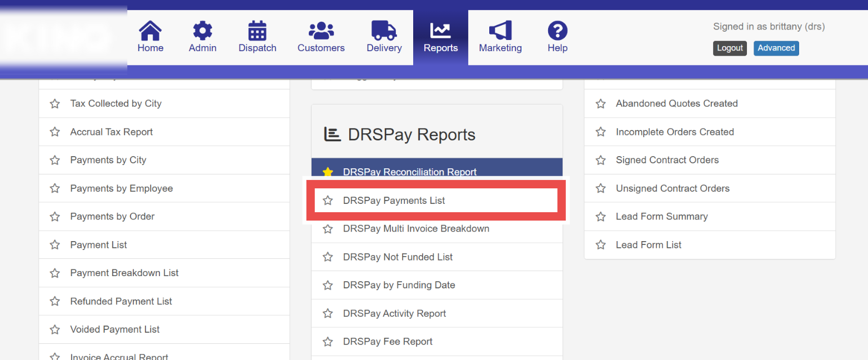This screenshot has height=360, width=868.
Task: Open the Dispatch calendar icon
Action: (257, 31)
